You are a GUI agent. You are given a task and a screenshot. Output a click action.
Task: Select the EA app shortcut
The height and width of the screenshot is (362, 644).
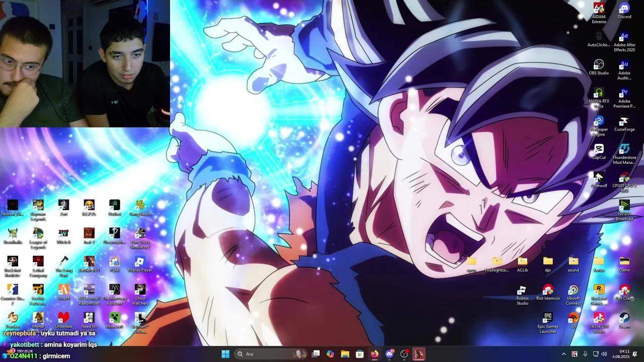[573, 321]
